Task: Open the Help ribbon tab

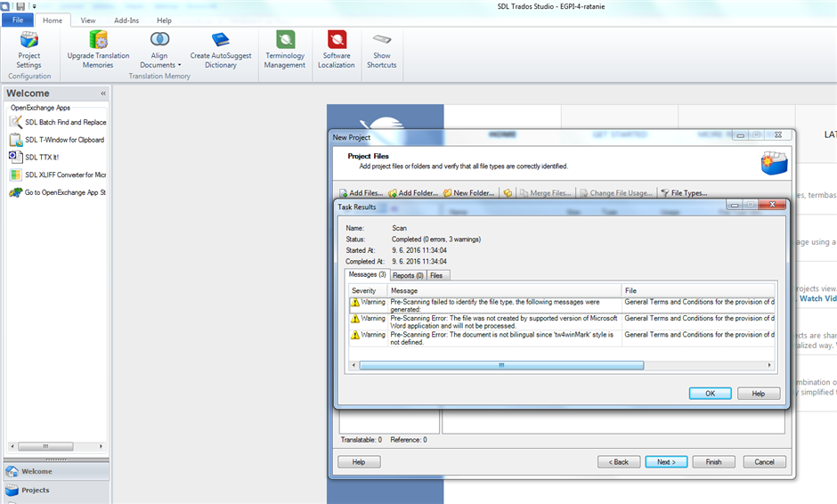Action: (x=164, y=20)
